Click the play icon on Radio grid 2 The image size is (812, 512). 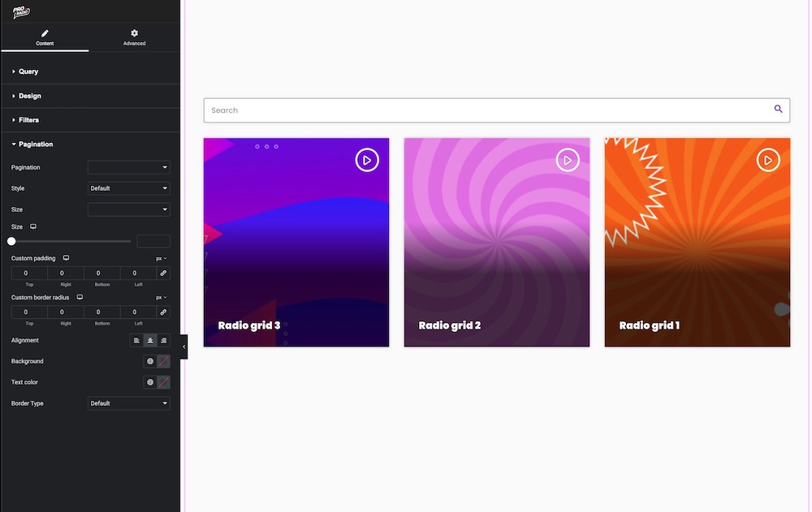[568, 161]
